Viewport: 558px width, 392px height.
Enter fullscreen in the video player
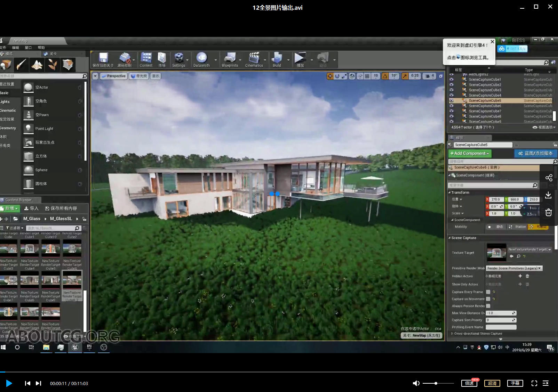pyautogui.click(x=534, y=383)
